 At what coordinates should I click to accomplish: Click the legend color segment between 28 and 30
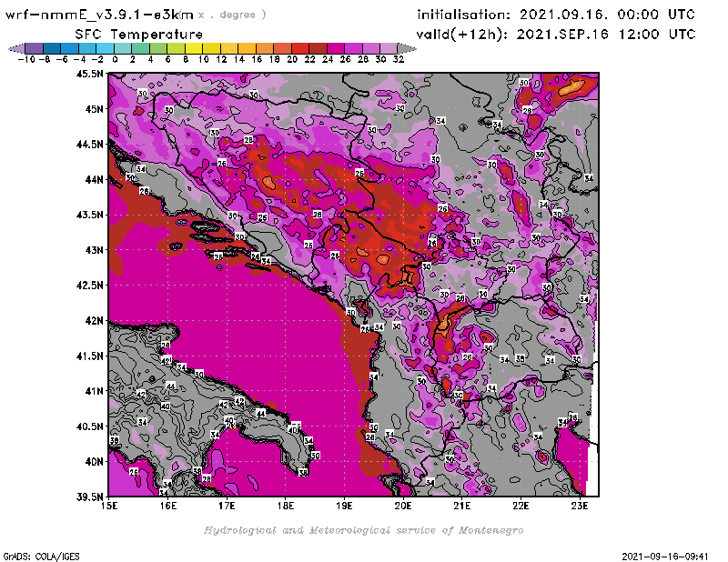[x=371, y=48]
